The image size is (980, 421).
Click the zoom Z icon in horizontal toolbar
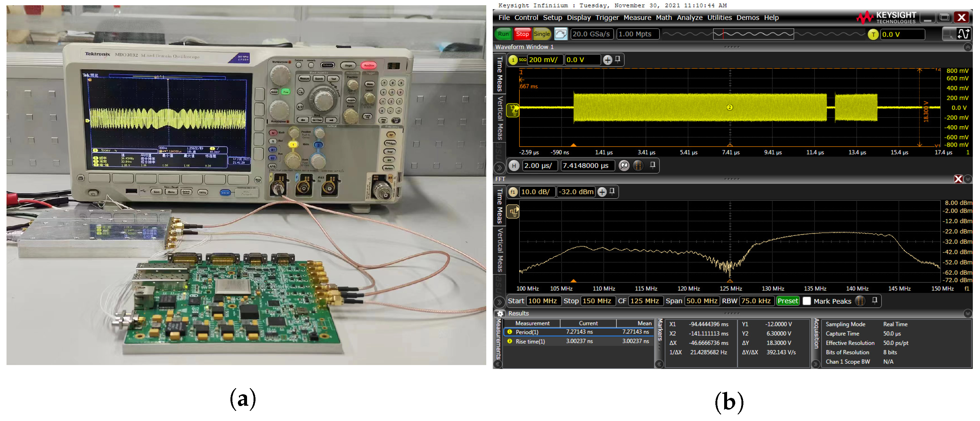pyautogui.click(x=624, y=166)
